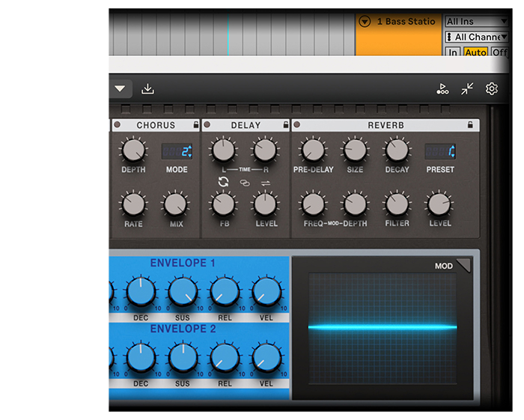Open the plugin settings gear
524x420 pixels.
point(491,89)
